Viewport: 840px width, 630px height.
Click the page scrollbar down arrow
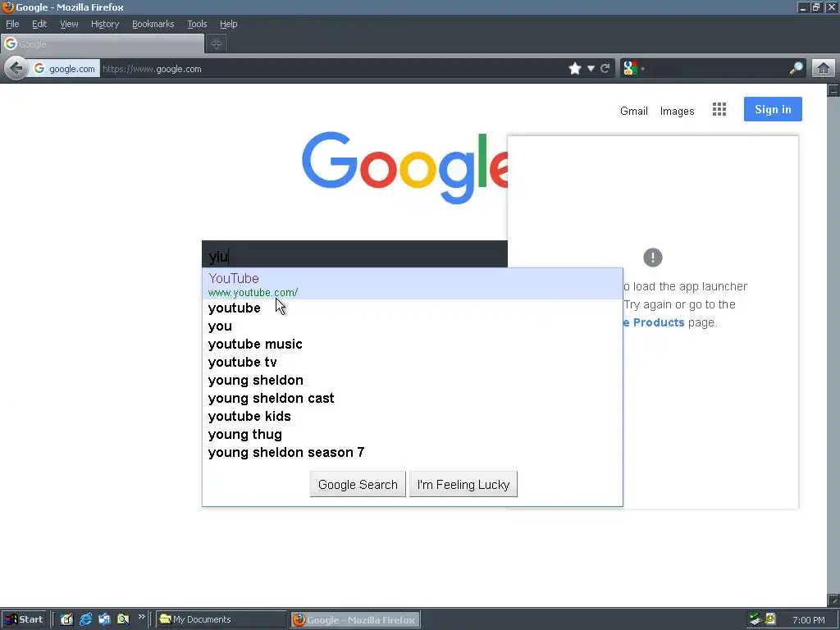pyautogui.click(x=833, y=600)
